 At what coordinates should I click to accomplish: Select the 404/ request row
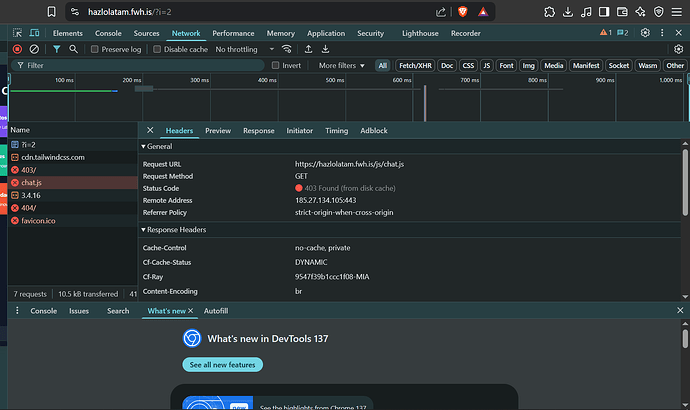pos(73,208)
